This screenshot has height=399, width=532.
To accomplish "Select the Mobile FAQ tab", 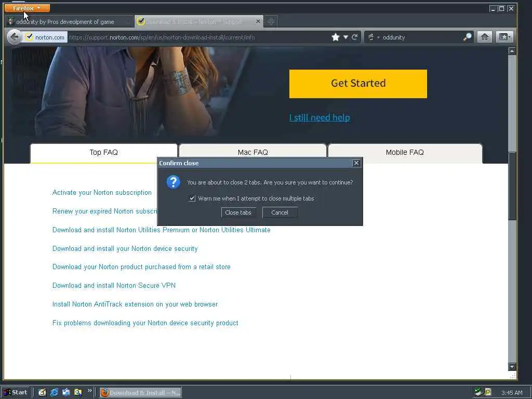I will pyautogui.click(x=405, y=153).
